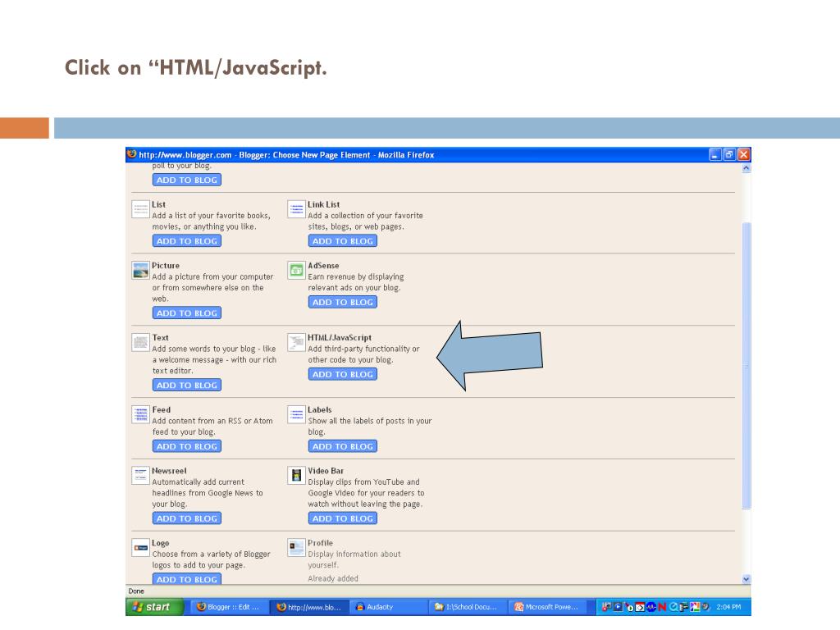Click the Newsreel gadget icon

(x=140, y=475)
